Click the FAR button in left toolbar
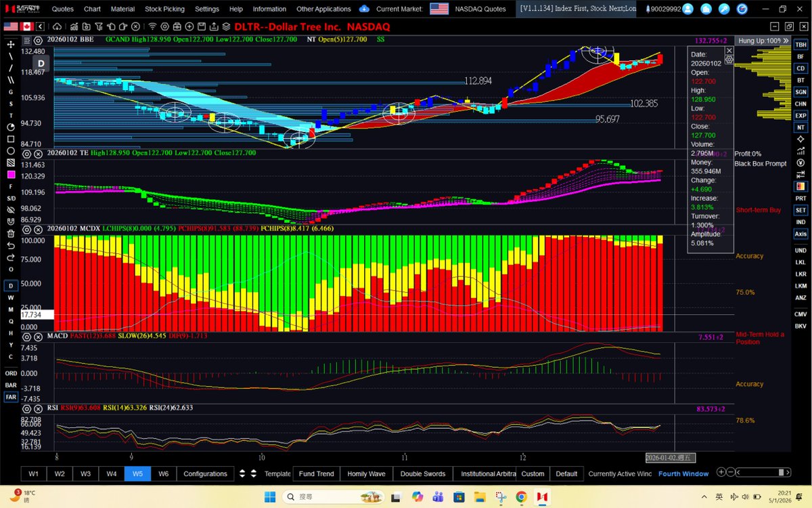 tap(11, 397)
